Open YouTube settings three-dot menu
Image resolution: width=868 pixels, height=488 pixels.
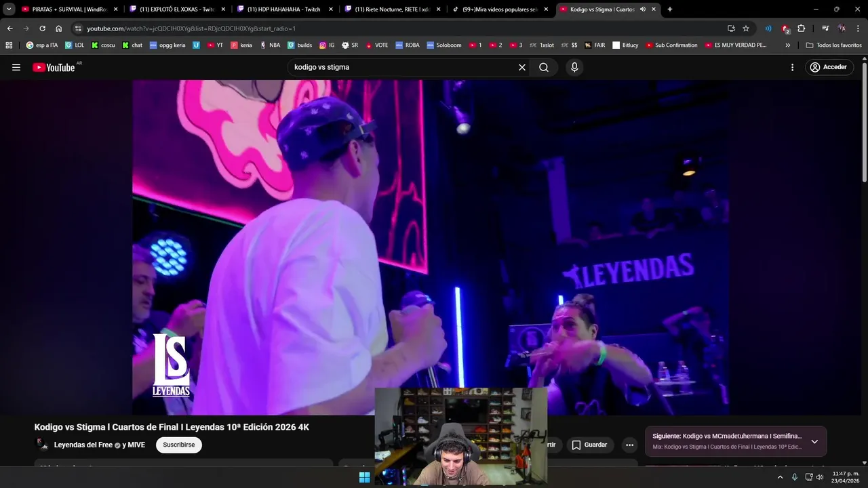tap(792, 67)
